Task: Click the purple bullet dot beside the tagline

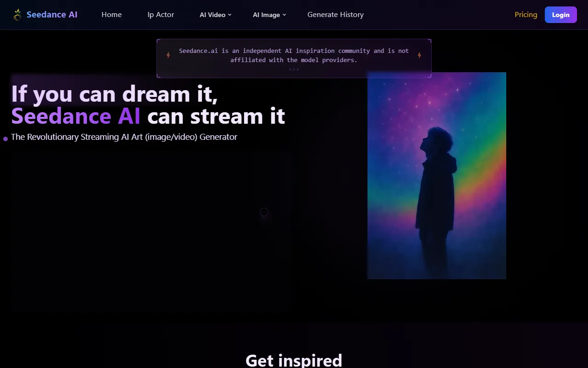Action: tap(6, 138)
